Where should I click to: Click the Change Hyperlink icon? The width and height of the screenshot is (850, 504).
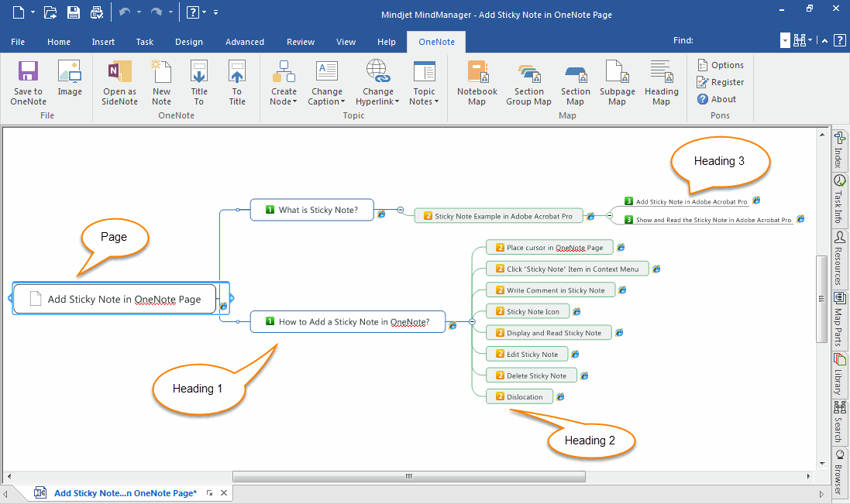point(378,71)
